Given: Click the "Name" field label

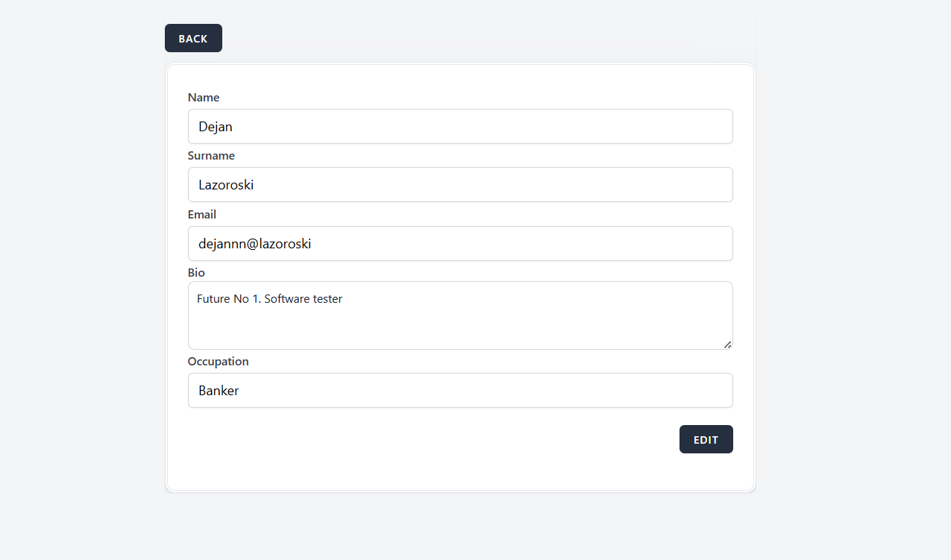Looking at the screenshot, I should coord(204,98).
